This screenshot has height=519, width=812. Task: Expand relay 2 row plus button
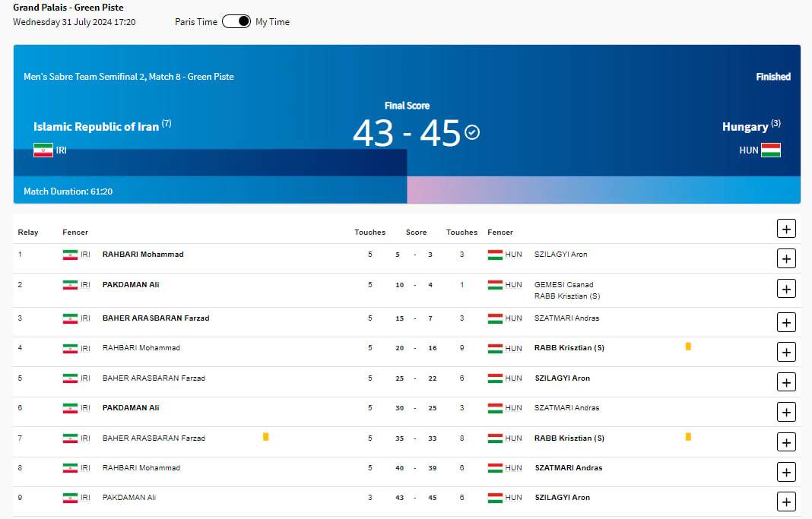pyautogui.click(x=786, y=289)
